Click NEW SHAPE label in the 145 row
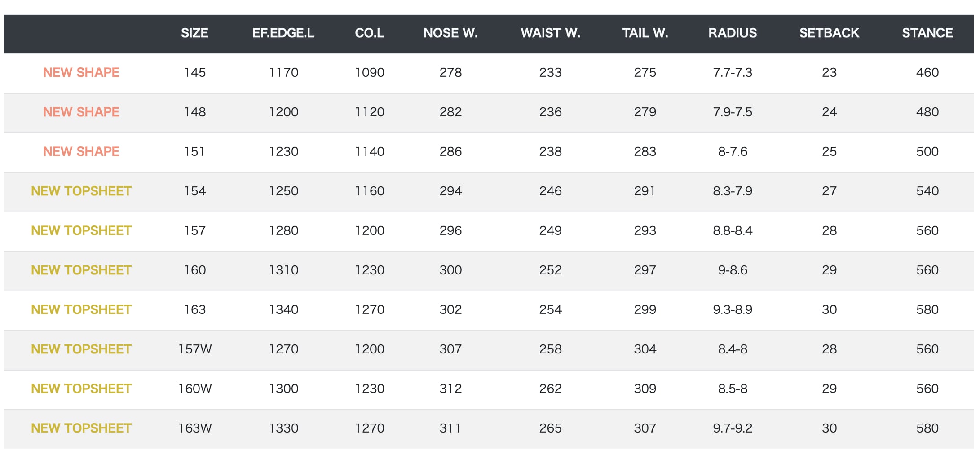This screenshot has height=468, width=980. click(81, 73)
